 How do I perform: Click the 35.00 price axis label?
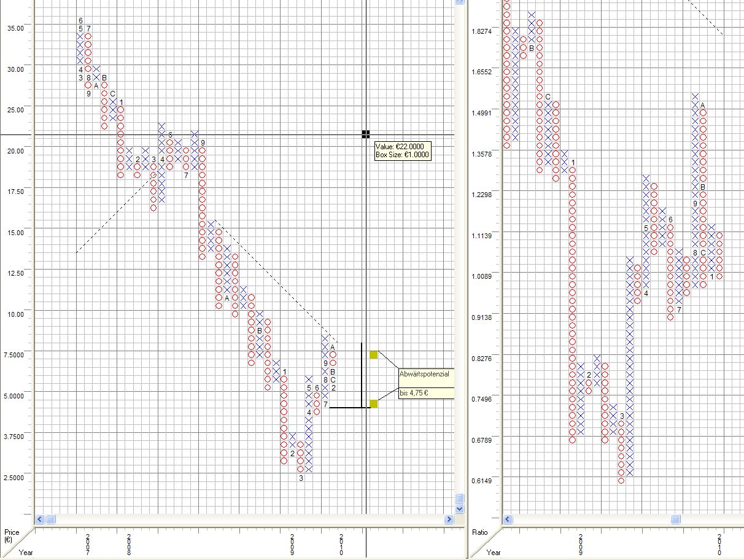[15, 28]
